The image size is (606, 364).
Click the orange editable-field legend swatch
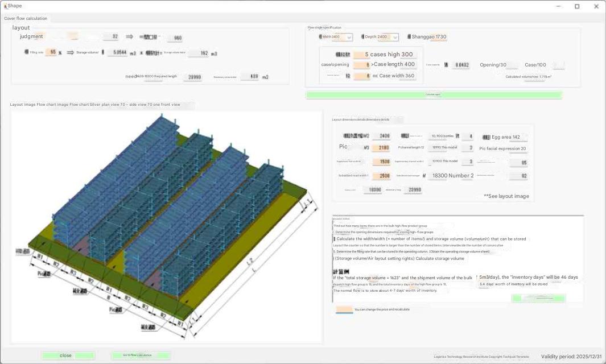click(x=344, y=310)
